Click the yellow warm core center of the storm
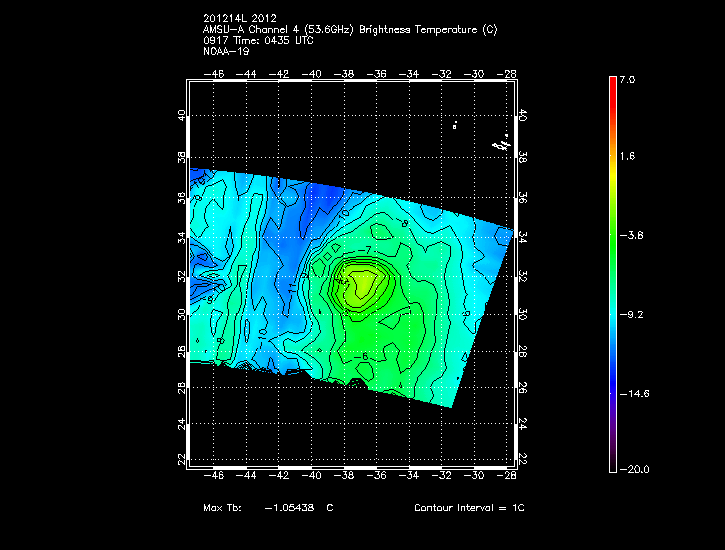This screenshot has width=725, height=550. pos(358,286)
